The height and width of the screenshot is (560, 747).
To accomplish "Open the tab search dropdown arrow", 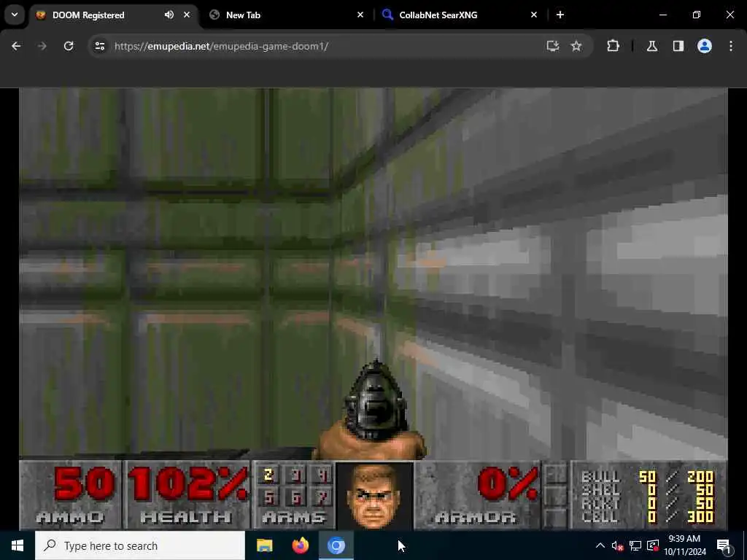I will (15, 15).
